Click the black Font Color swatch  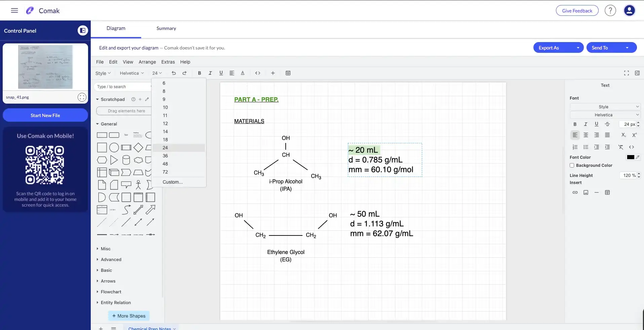click(x=630, y=157)
